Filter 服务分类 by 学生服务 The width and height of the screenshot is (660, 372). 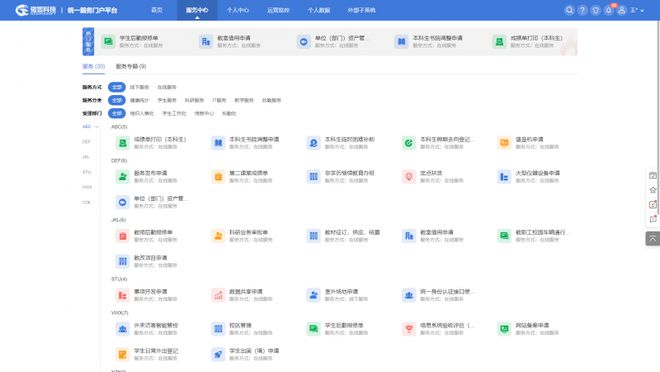click(167, 100)
